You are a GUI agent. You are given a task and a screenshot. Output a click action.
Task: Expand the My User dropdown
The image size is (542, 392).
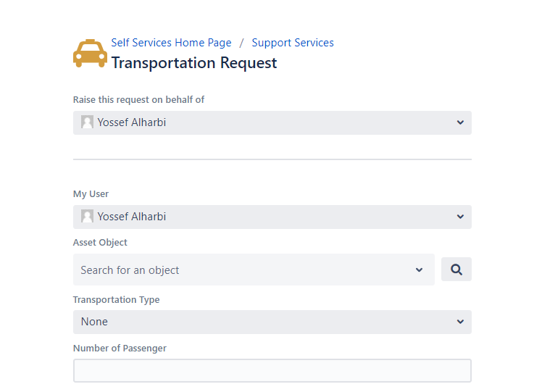tap(272, 217)
